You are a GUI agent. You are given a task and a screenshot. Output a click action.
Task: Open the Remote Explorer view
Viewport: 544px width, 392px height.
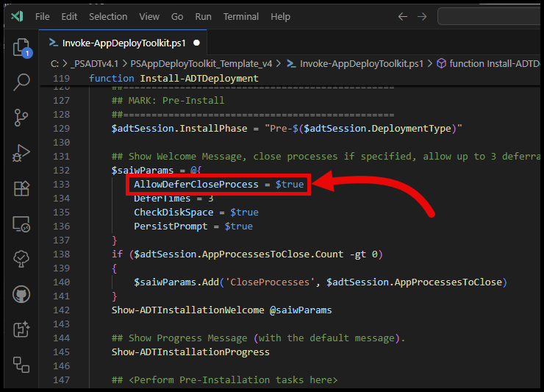(x=21, y=224)
